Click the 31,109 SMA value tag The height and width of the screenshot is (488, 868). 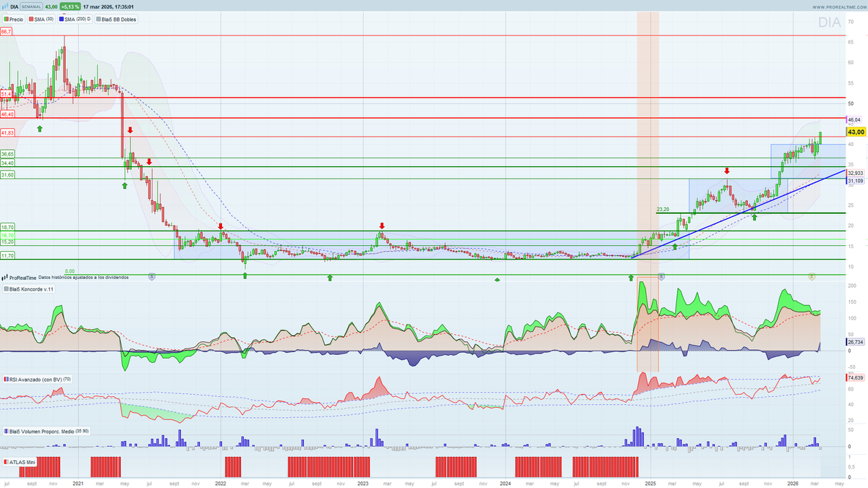(x=856, y=181)
